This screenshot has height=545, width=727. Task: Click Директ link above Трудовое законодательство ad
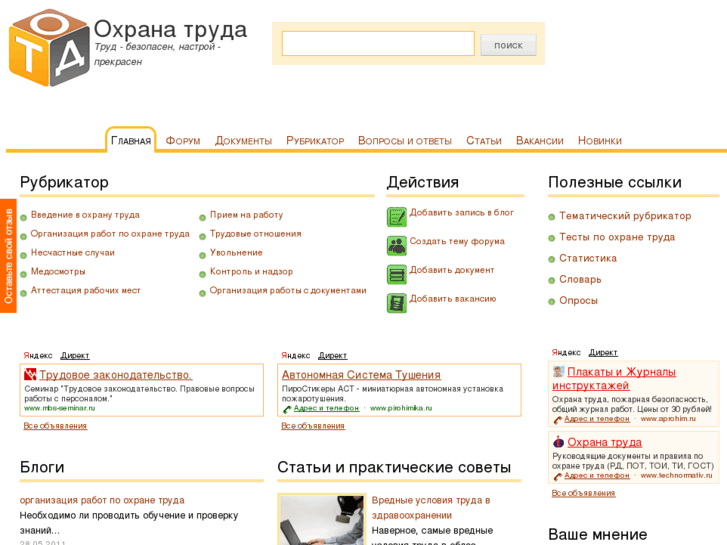[x=75, y=355]
